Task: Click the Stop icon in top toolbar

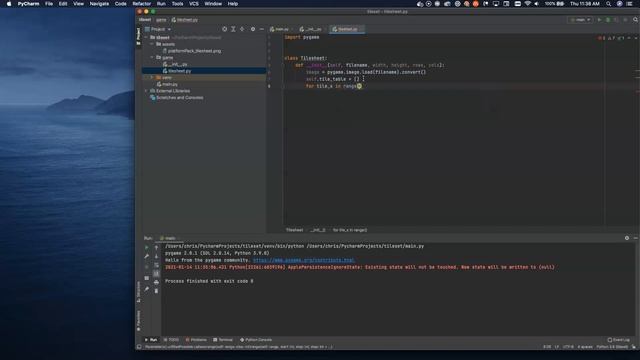Action: coord(625,20)
